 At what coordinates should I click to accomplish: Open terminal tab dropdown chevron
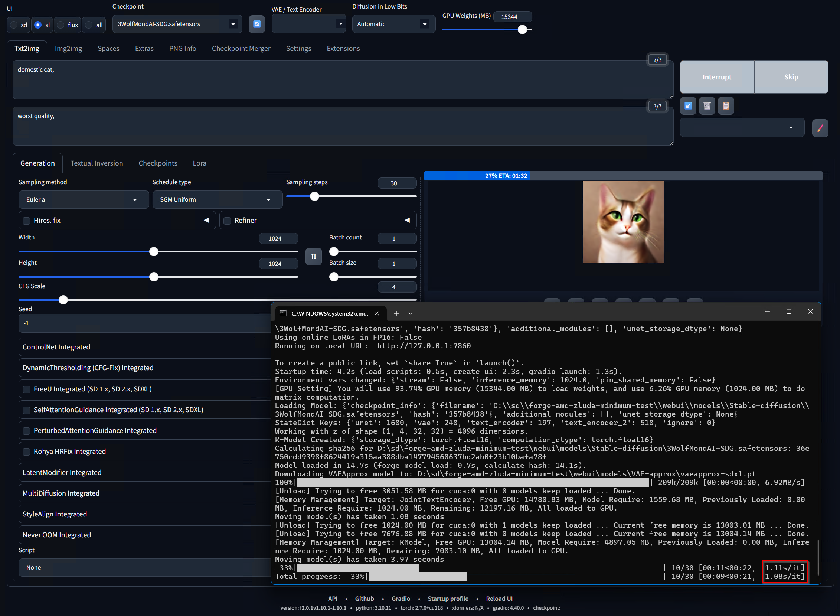pos(410,313)
